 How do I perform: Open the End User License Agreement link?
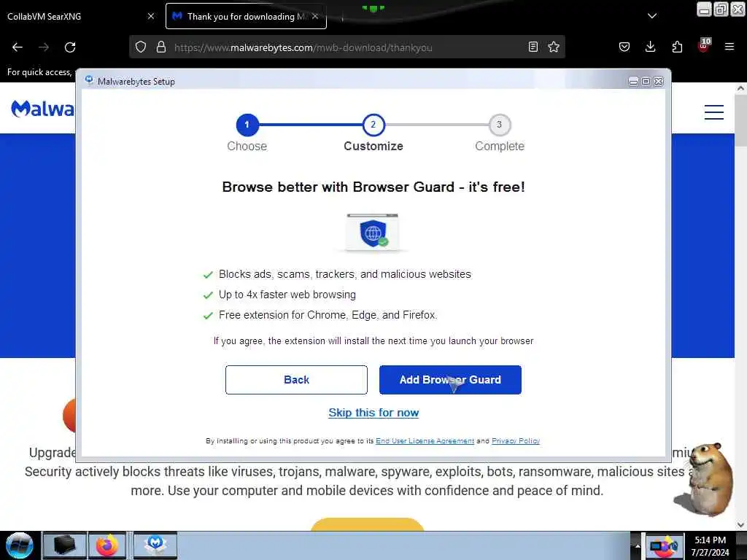click(x=425, y=441)
